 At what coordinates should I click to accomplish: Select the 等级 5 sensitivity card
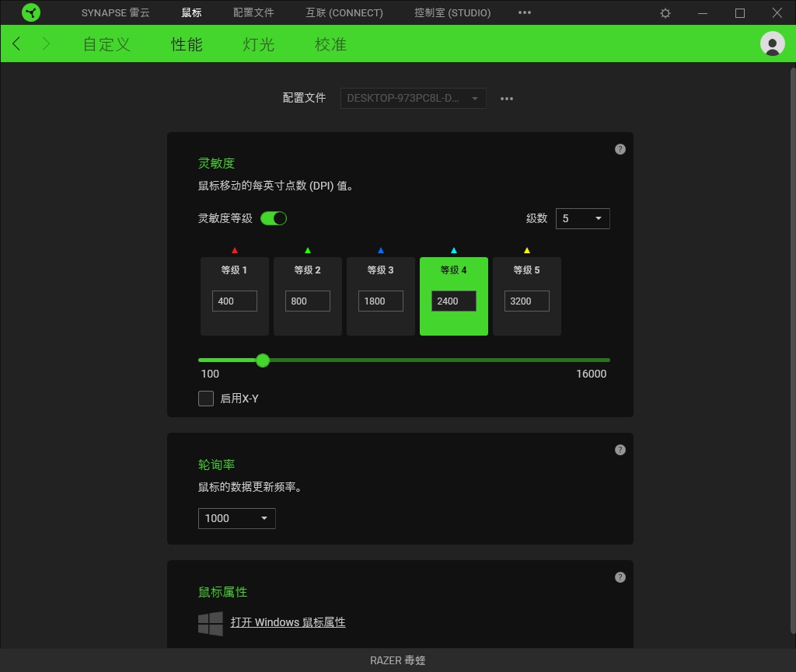pos(527,296)
